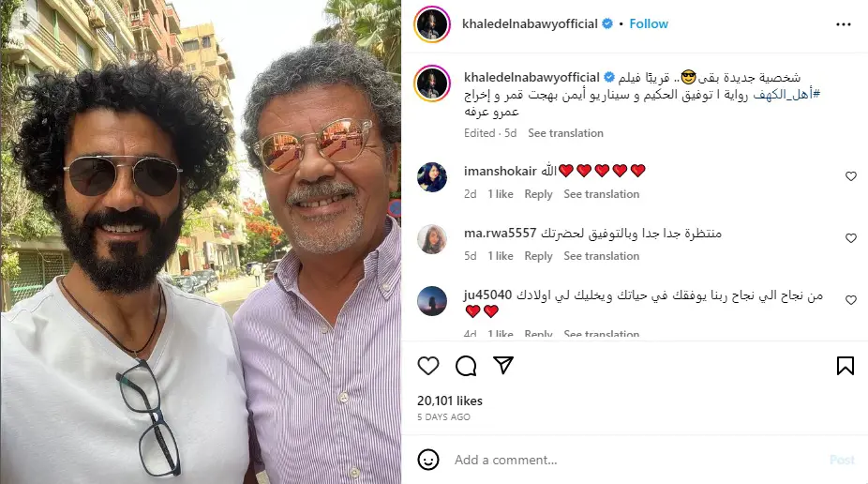Like ju45040's comment heart
Screen dimensions: 868x484
pos(851,300)
